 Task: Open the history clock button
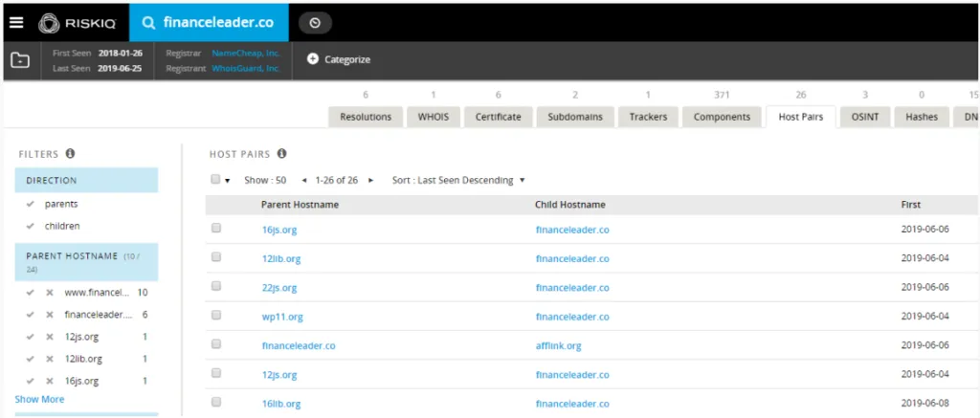(x=315, y=23)
